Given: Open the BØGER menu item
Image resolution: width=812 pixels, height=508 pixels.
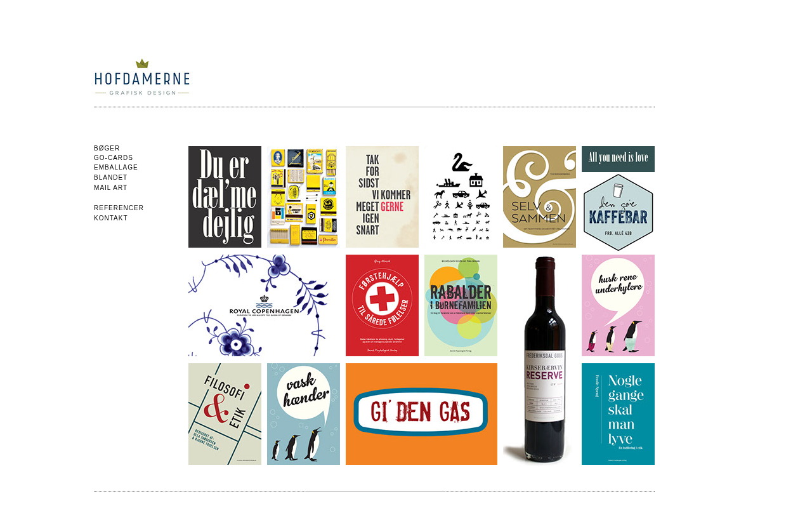Looking at the screenshot, I should pos(107,148).
